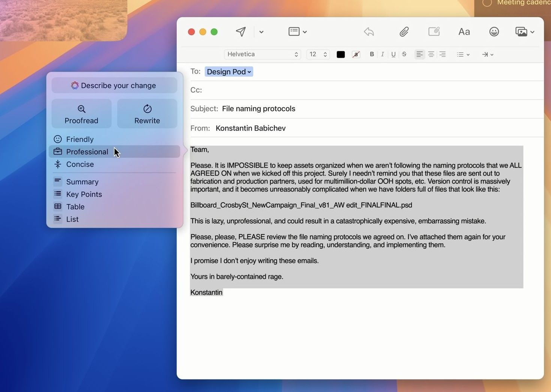Viewport: 551px width, 392px height.
Task: Select Professional tone in Writing Tools
Action: [87, 152]
